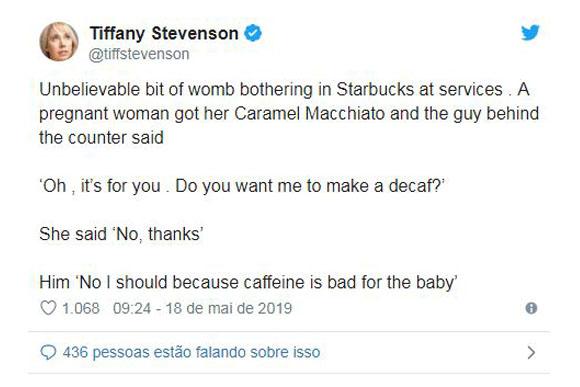Click the line starting 'Unbelievable bit of womb bothering'
Image resolution: width=580 pixels, height=387 pixels.
tap(284, 90)
